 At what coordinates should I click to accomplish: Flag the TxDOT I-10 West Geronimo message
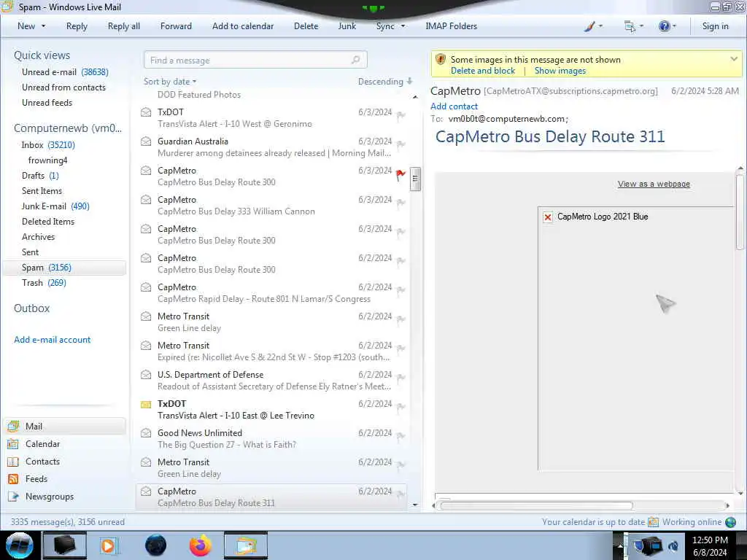[x=400, y=116]
